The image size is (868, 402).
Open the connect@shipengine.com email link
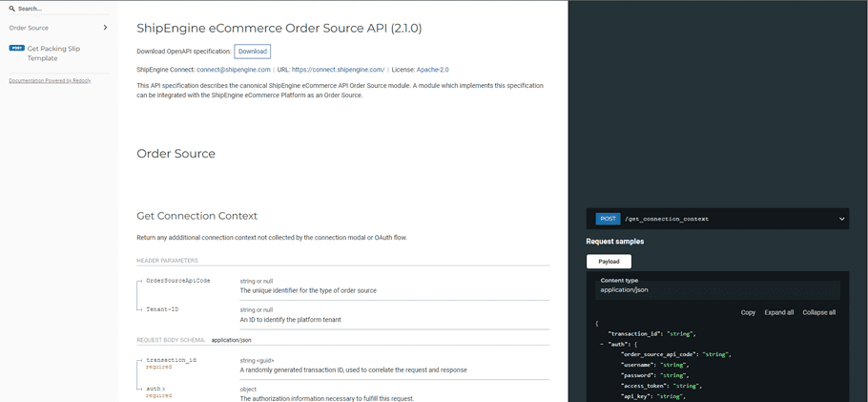tap(234, 70)
